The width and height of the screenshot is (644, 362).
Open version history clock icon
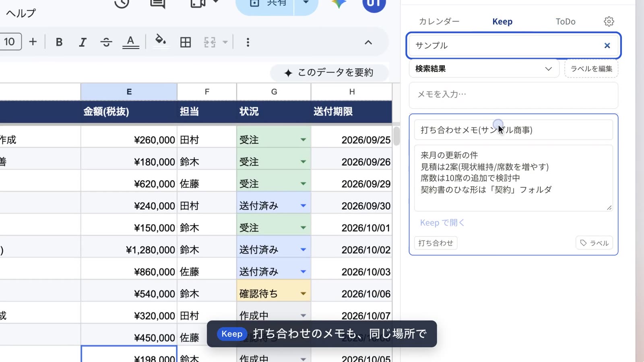(122, 3)
